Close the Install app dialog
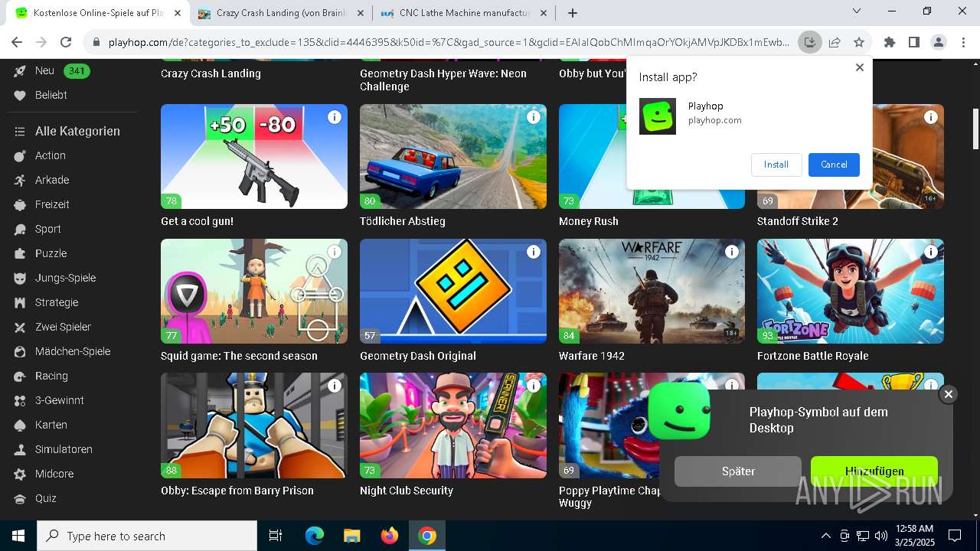 tap(859, 67)
